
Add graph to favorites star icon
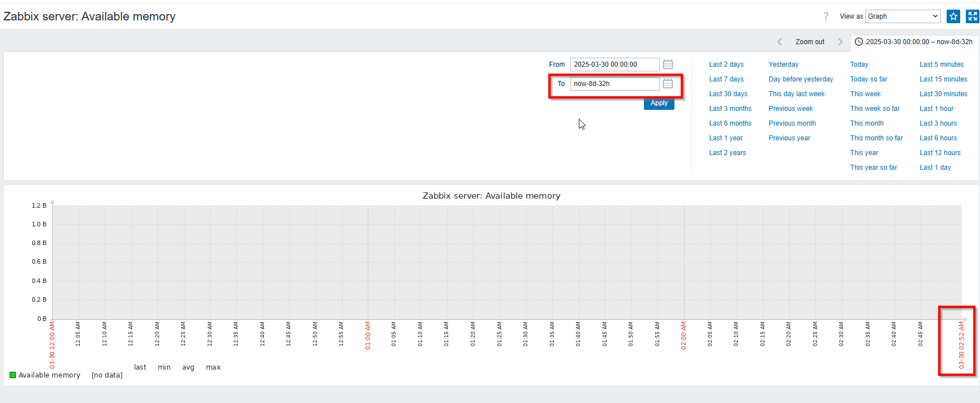[x=953, y=16]
